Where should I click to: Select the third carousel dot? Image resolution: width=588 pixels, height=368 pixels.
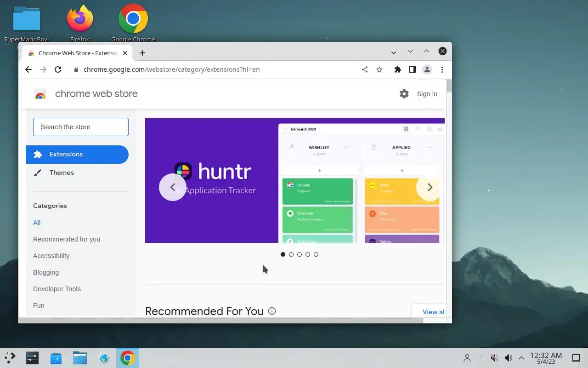[300, 254]
